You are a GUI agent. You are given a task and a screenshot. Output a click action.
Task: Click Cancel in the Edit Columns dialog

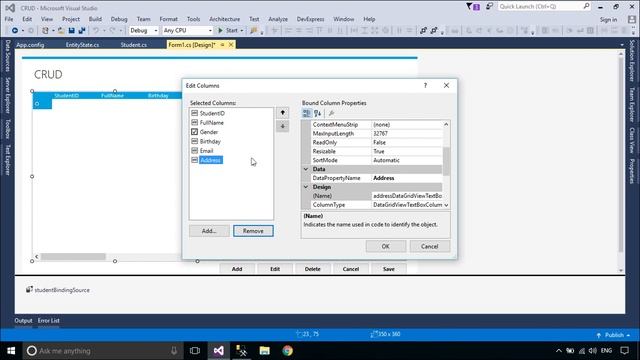click(x=429, y=247)
